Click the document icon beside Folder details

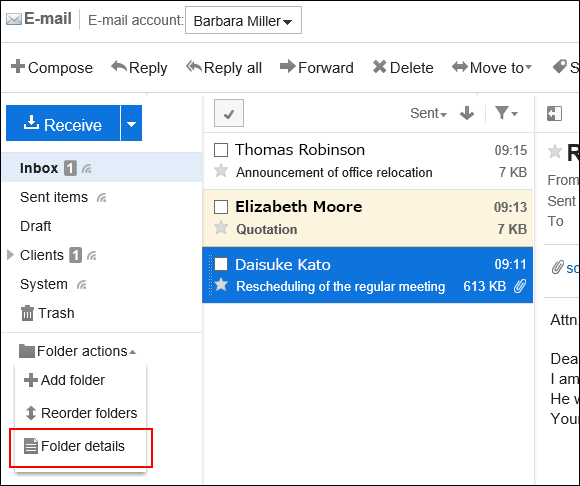[x=31, y=446]
